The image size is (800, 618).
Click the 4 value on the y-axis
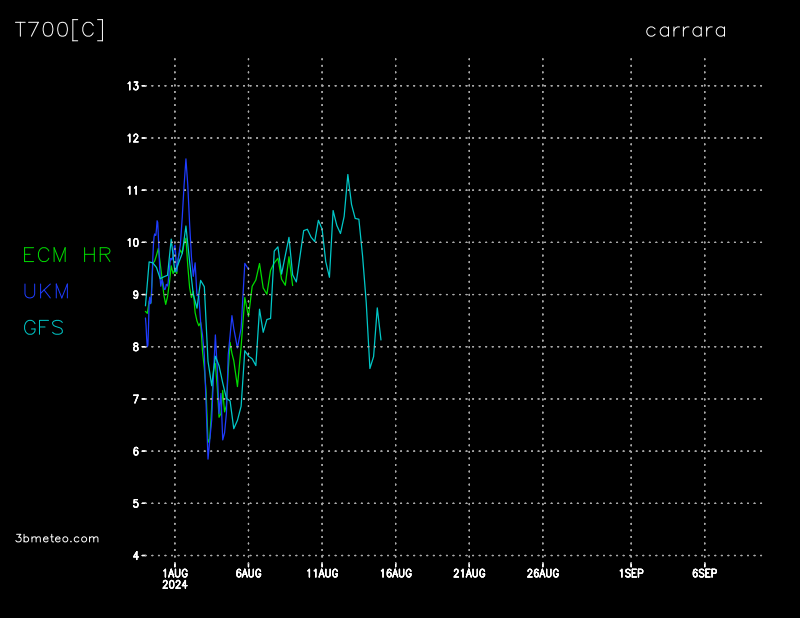click(x=135, y=555)
